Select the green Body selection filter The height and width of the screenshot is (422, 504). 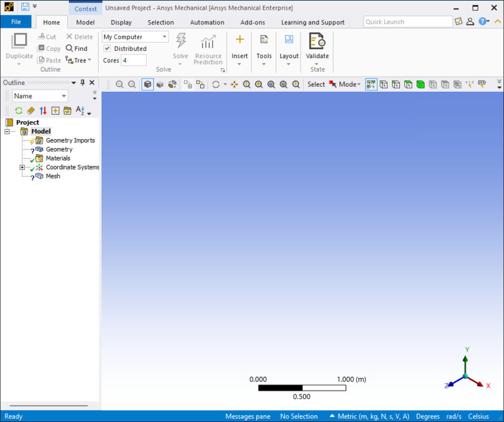pyautogui.click(x=420, y=84)
